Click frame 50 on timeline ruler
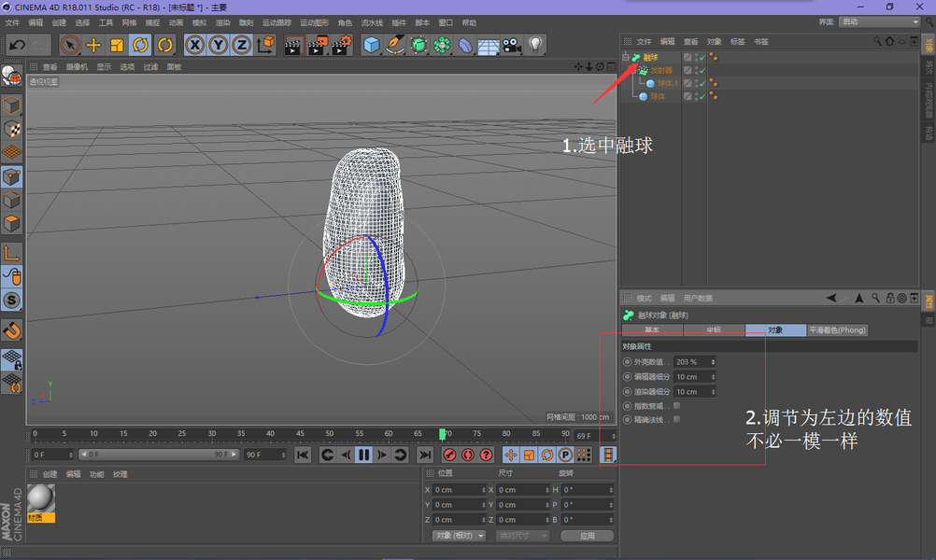This screenshot has height=560, width=936. pos(330,434)
